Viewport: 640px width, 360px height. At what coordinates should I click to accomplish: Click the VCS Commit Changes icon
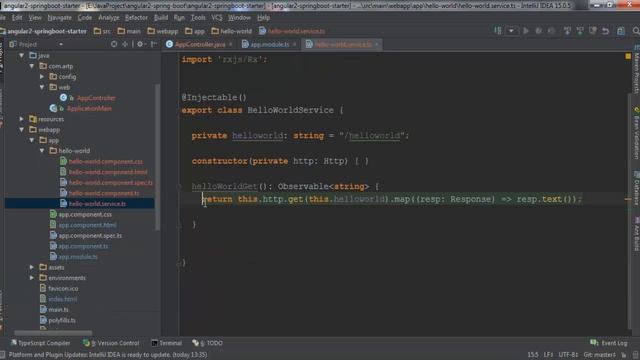580,31
